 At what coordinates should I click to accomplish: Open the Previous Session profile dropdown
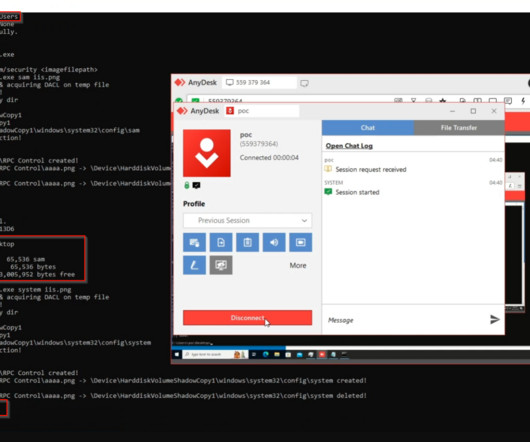pyautogui.click(x=247, y=220)
